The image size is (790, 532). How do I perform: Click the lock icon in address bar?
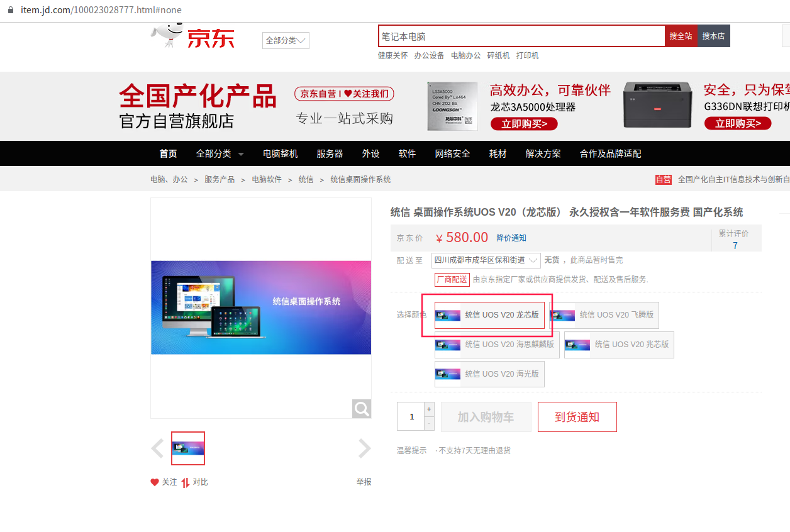(x=10, y=11)
